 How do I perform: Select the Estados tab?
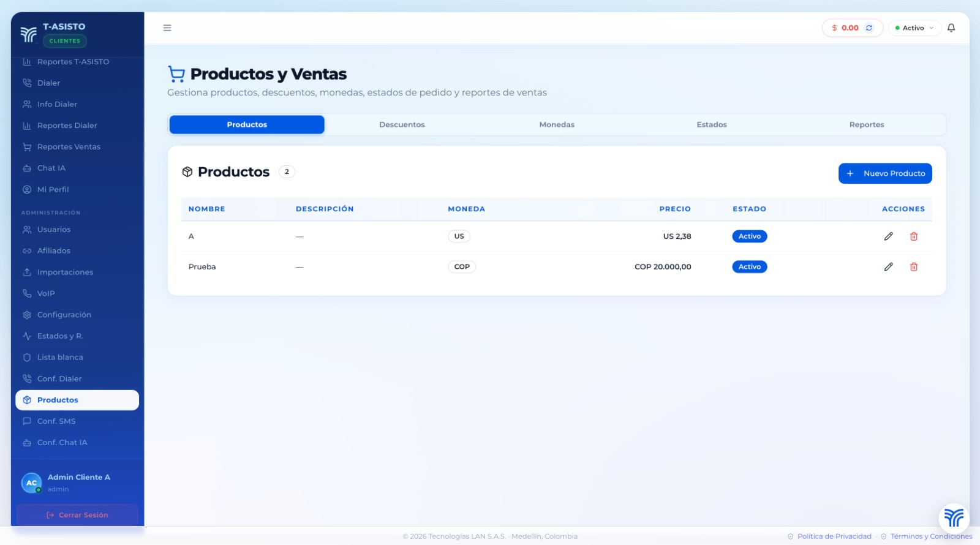[711, 125]
